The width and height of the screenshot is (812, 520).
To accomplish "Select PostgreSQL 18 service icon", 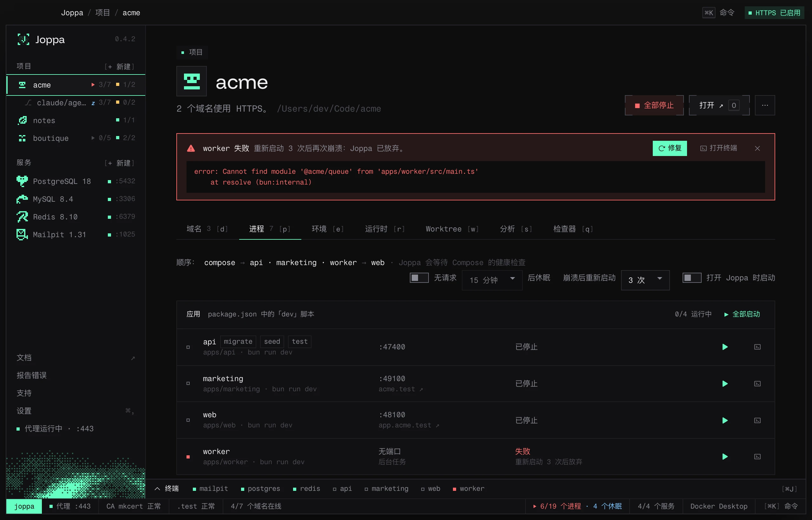I will (x=22, y=181).
